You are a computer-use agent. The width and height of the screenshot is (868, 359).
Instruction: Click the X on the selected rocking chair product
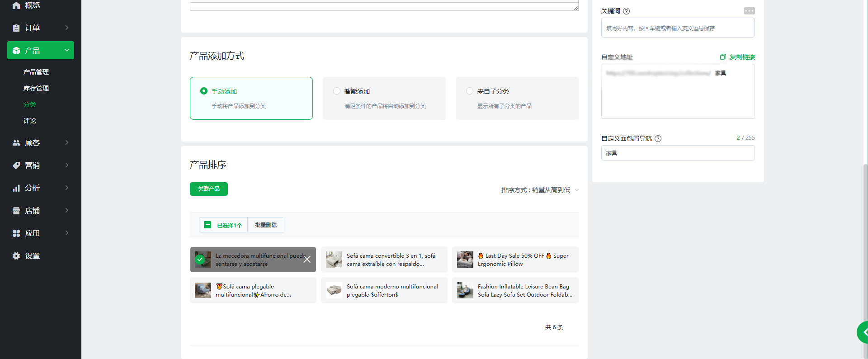[307, 260]
